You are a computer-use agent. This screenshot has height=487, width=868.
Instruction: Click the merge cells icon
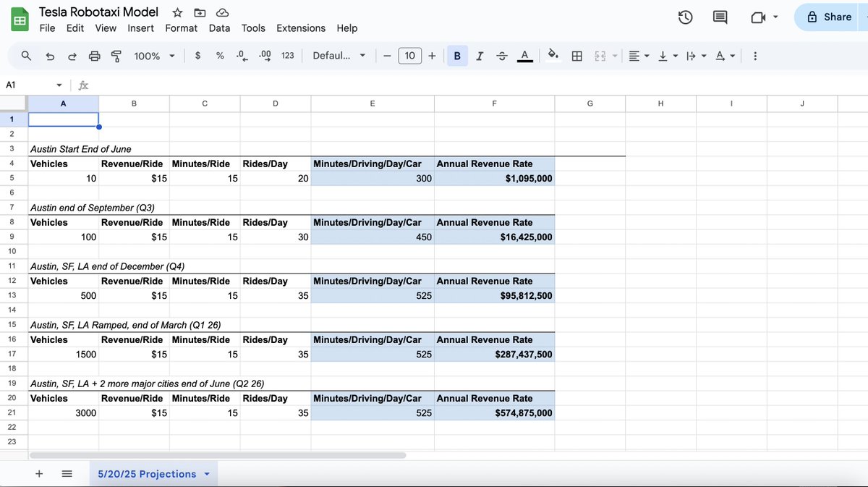tap(600, 56)
